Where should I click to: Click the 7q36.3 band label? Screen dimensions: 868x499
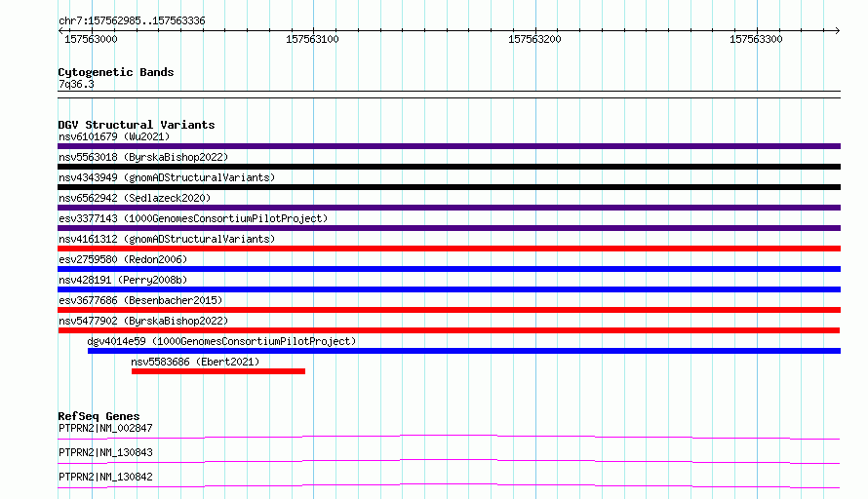(76, 84)
